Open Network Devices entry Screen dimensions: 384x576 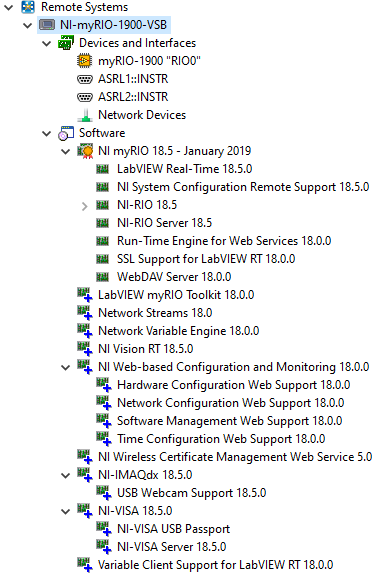(x=142, y=115)
